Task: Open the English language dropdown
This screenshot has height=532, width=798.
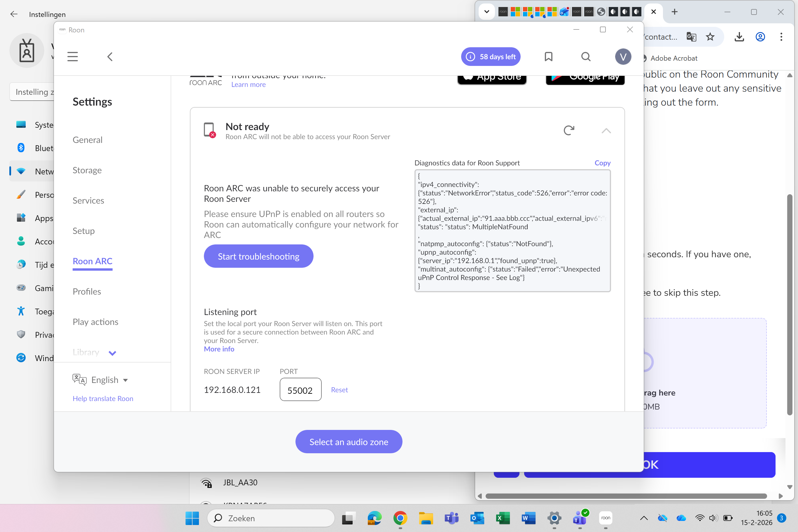Action: tap(109, 380)
